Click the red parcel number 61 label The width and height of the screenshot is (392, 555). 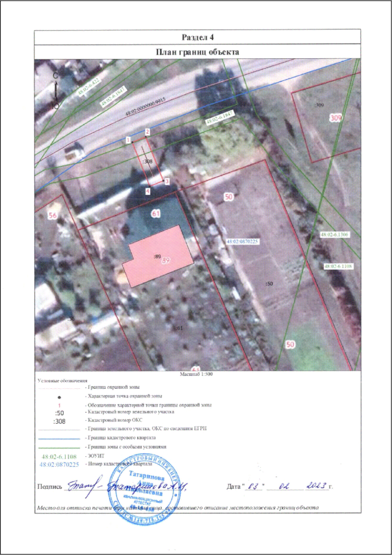[x=156, y=213]
